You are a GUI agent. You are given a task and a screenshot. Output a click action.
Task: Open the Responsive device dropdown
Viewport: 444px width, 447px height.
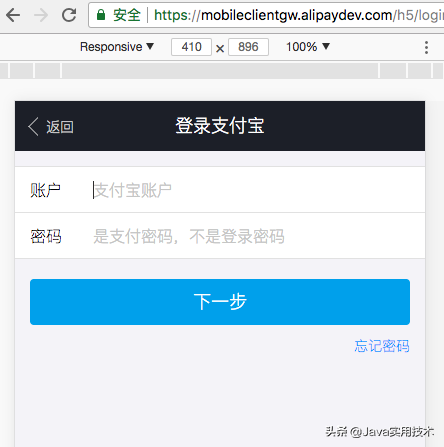point(117,47)
